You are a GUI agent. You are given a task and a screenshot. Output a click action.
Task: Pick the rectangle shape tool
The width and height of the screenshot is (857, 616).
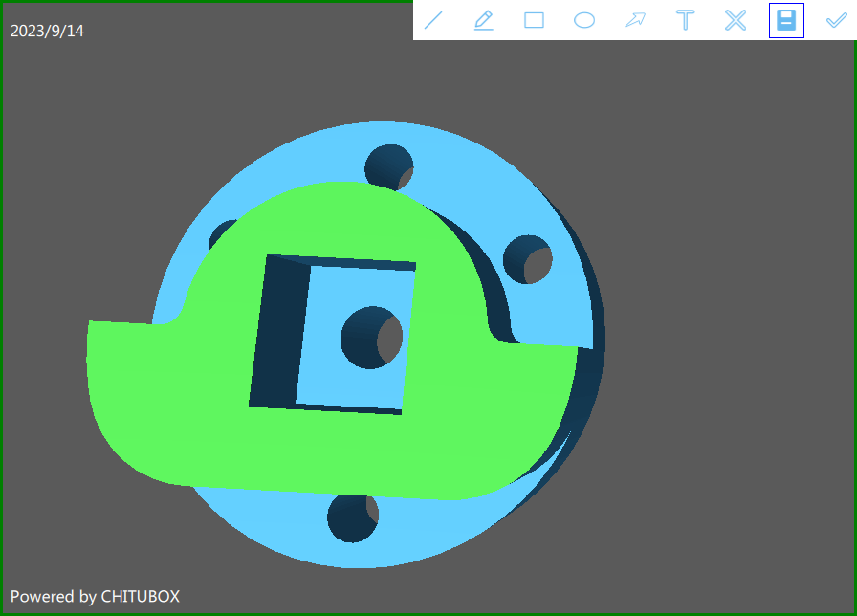[534, 20]
